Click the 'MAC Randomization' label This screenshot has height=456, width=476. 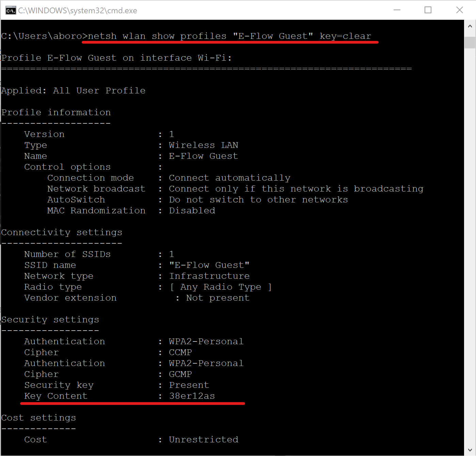click(96, 211)
